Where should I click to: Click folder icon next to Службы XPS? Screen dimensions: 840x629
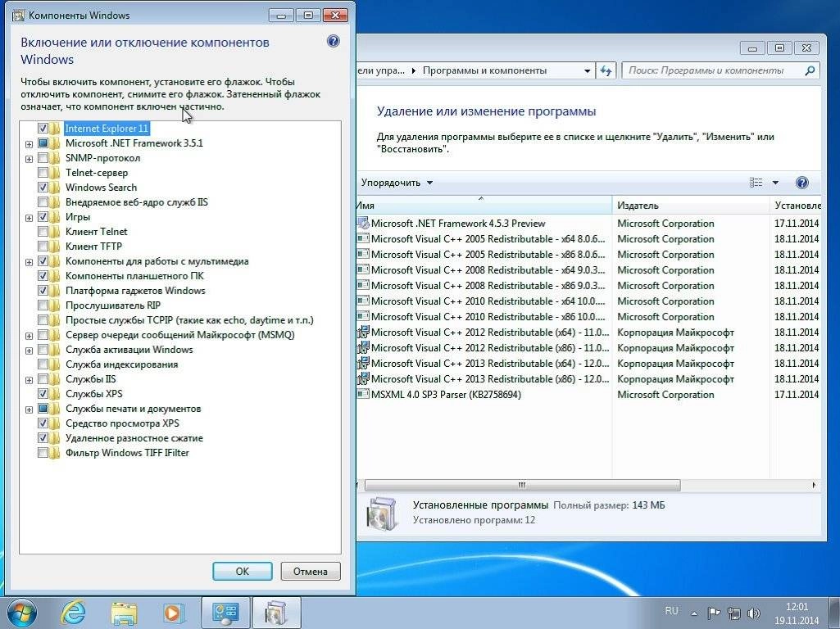[x=55, y=393]
